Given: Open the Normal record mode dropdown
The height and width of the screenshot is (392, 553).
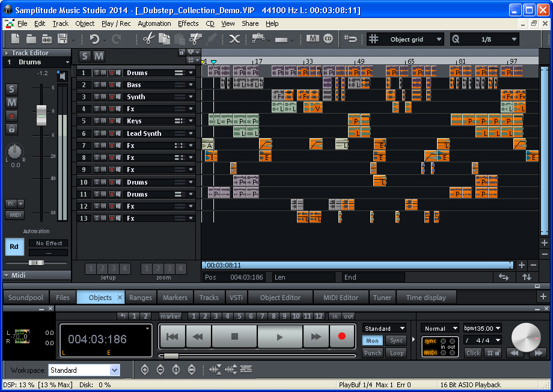Looking at the screenshot, I should (439, 328).
